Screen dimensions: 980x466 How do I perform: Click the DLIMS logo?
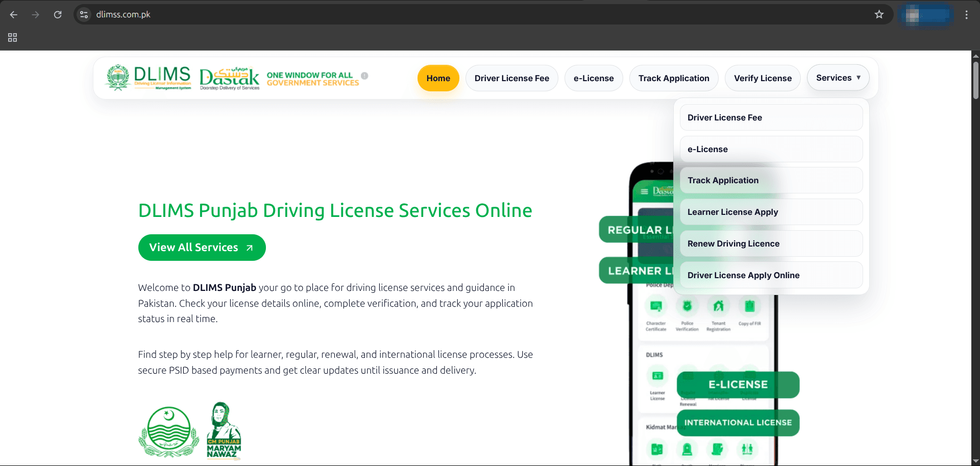point(149,78)
